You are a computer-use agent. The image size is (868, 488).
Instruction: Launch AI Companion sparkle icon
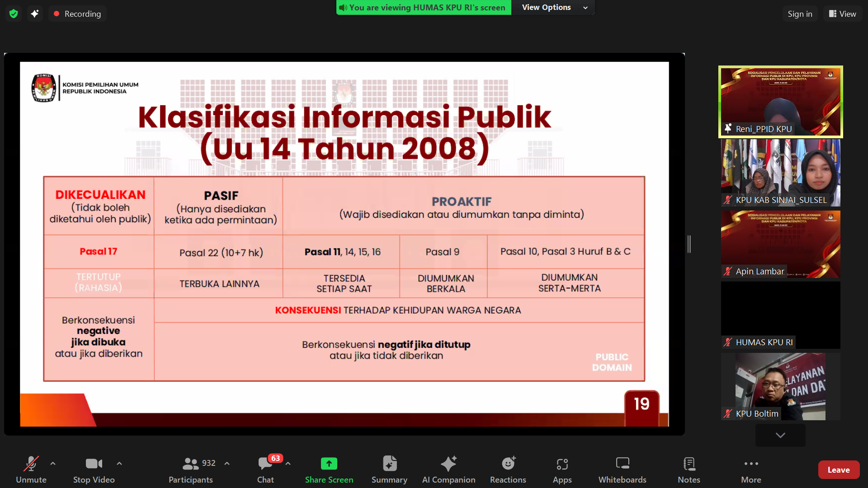click(448, 464)
